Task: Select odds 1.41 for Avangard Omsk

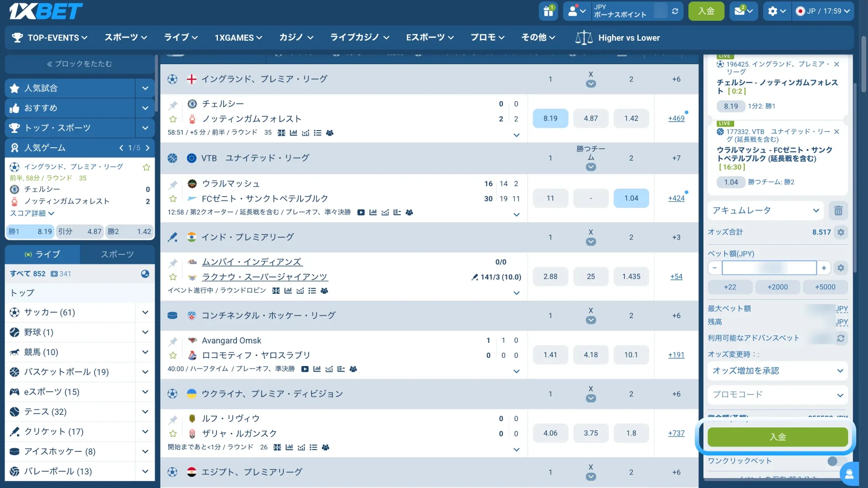Action: (550, 355)
